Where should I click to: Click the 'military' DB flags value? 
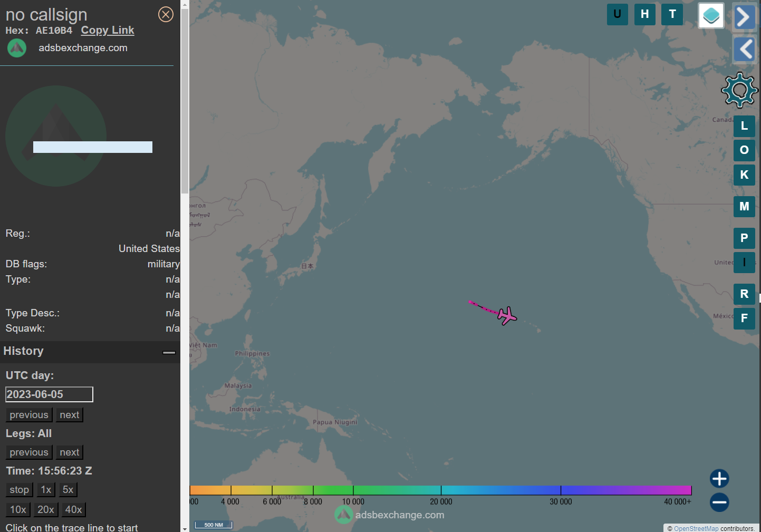(x=163, y=264)
